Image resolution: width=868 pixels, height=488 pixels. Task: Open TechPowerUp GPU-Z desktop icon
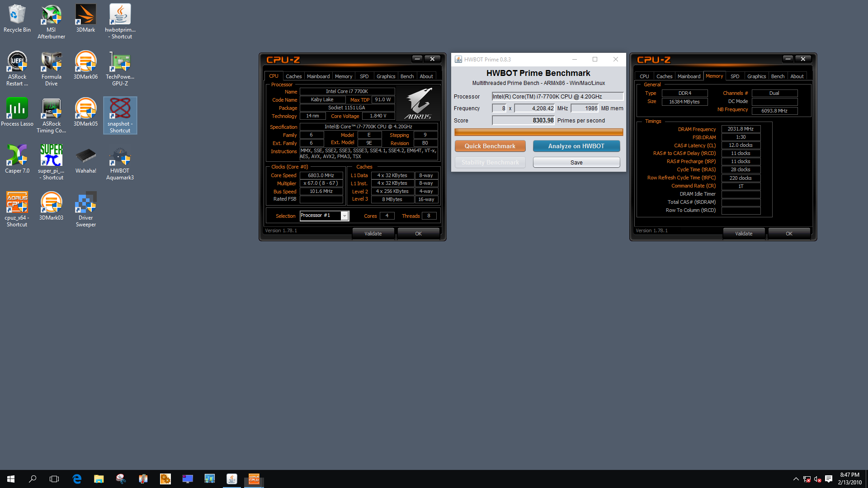120,69
